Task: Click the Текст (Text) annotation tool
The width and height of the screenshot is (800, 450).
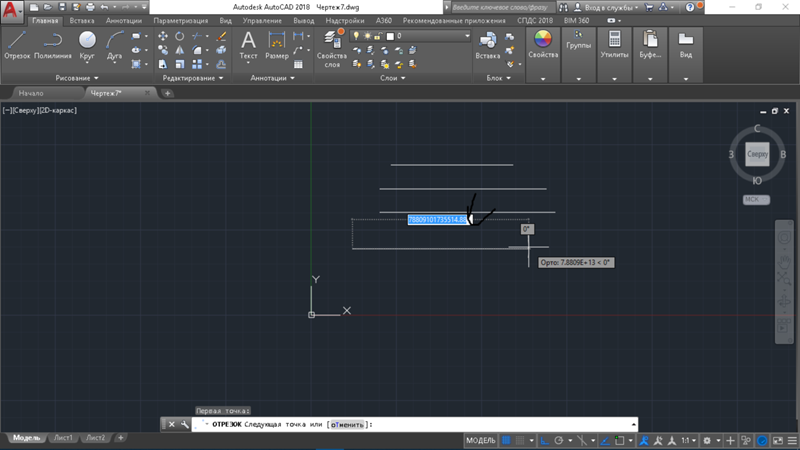Action: [249, 44]
